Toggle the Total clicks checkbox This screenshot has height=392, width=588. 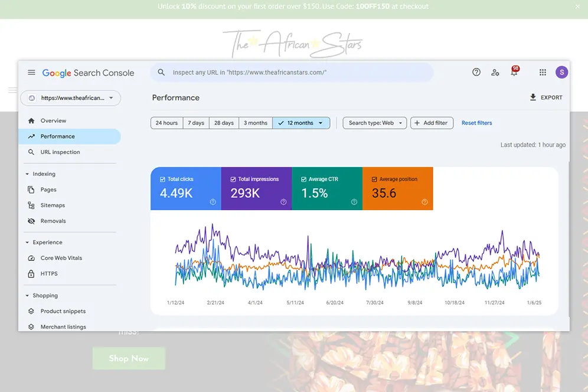point(162,179)
